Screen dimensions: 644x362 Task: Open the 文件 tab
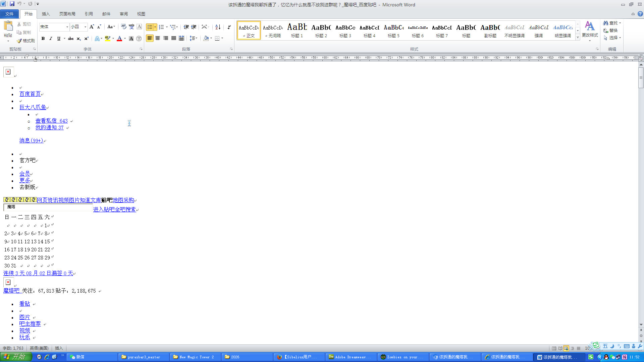coord(9,14)
